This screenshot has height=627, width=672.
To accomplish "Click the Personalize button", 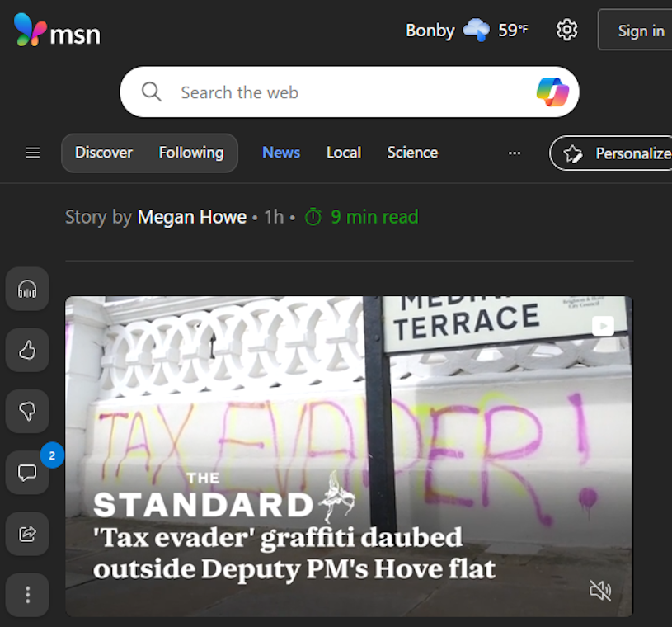I will pos(611,153).
